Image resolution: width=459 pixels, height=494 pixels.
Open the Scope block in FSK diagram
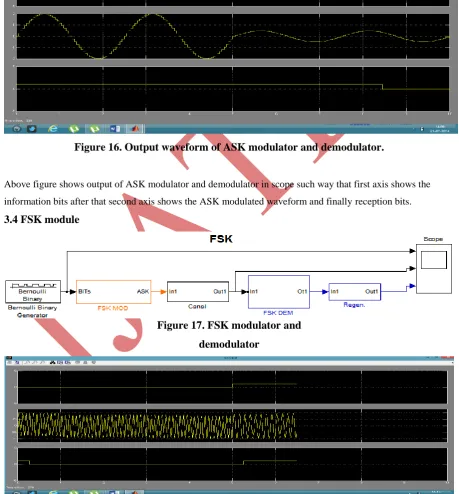coord(434,269)
